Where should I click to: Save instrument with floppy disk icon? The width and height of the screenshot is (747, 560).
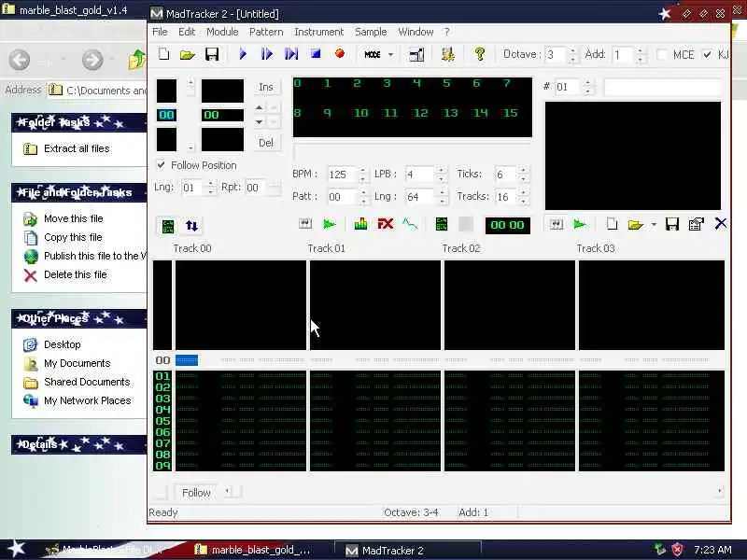[671, 224]
